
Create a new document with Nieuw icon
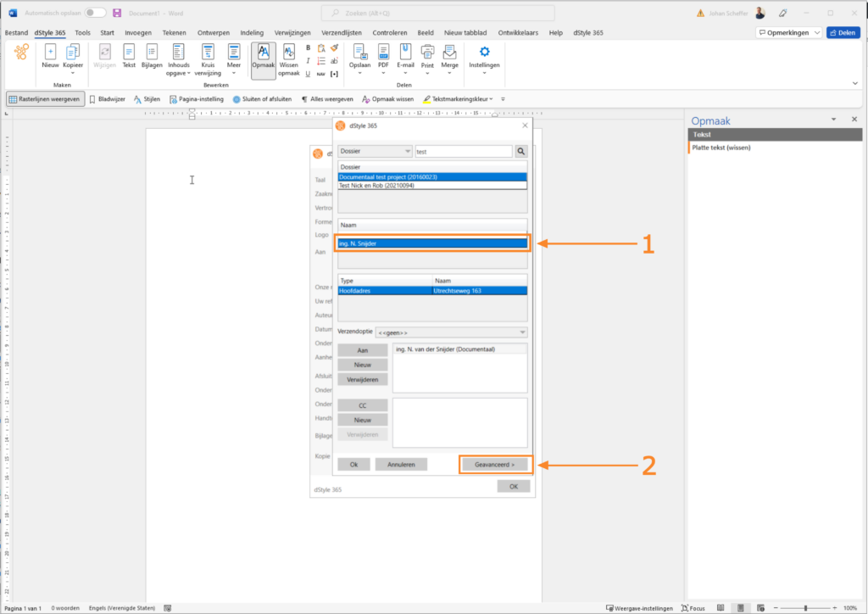[x=50, y=57]
